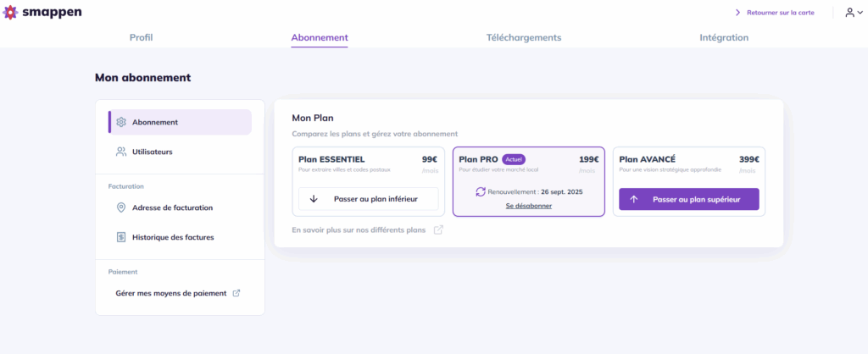Click the arrow before Retourner sur la carte

737,12
